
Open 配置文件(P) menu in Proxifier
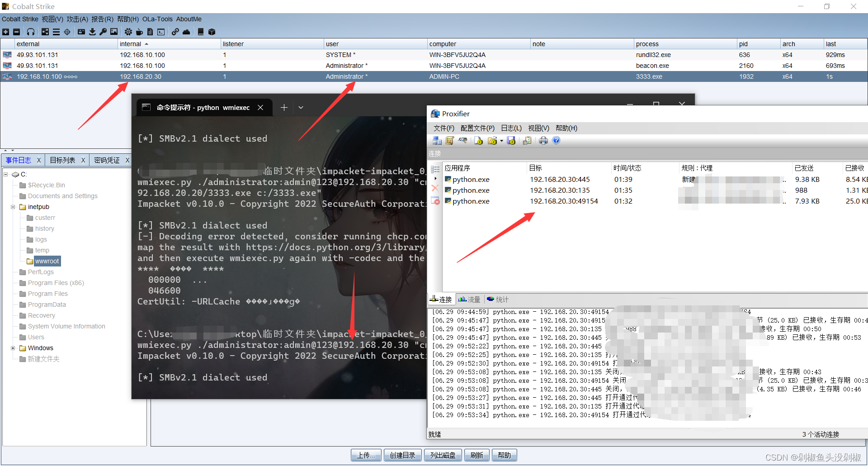[x=477, y=128]
